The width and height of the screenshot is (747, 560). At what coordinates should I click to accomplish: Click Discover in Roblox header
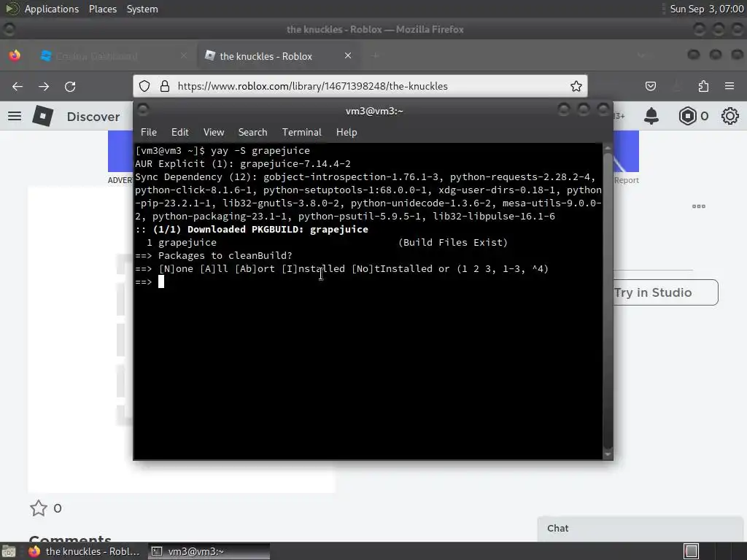[93, 117]
